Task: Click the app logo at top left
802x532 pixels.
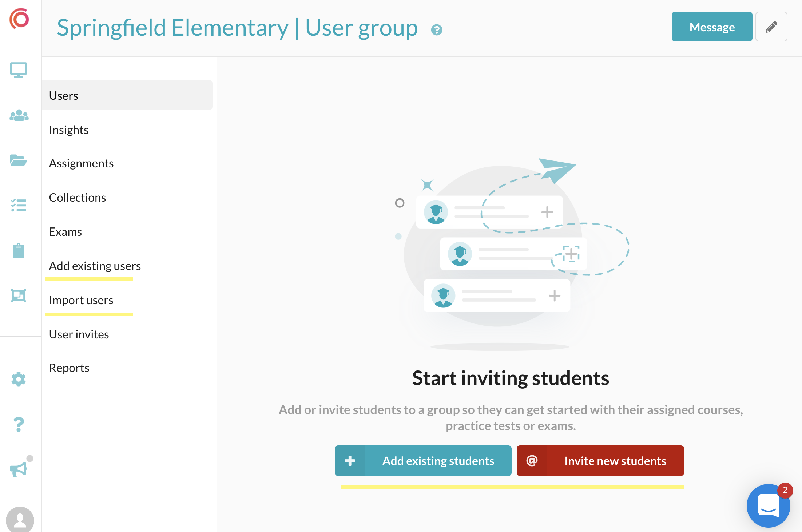Action: click(x=19, y=19)
